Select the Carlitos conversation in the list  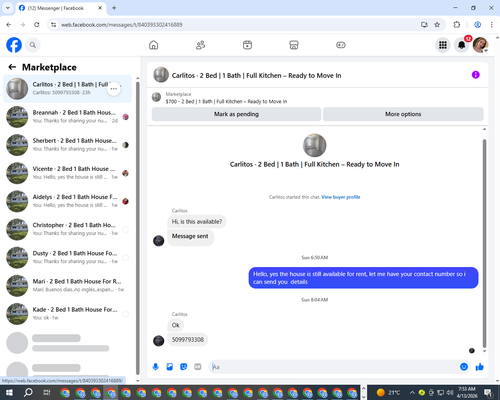tap(67, 89)
